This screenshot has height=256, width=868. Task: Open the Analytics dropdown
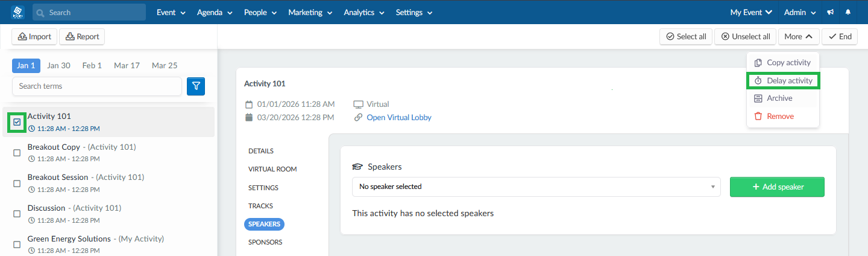[363, 12]
